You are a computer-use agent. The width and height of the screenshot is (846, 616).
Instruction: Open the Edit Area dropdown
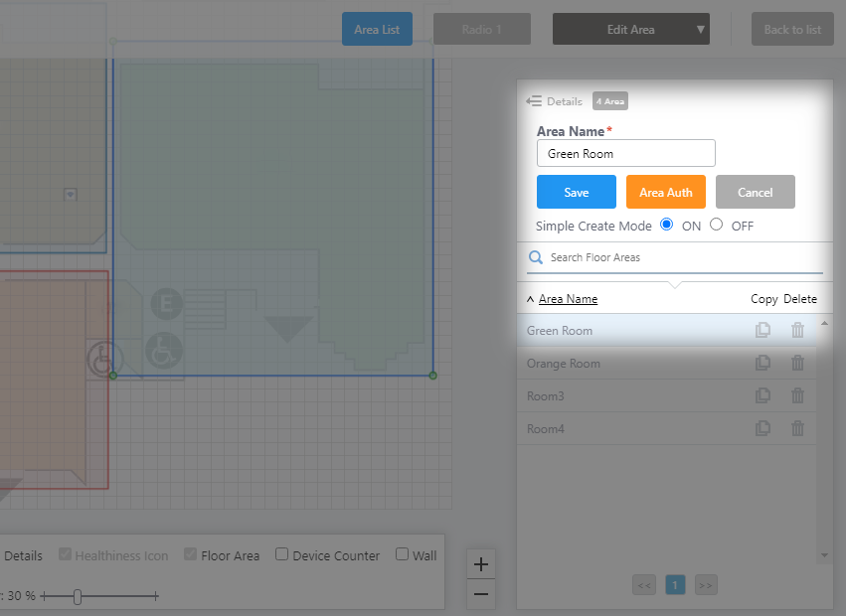(x=630, y=30)
